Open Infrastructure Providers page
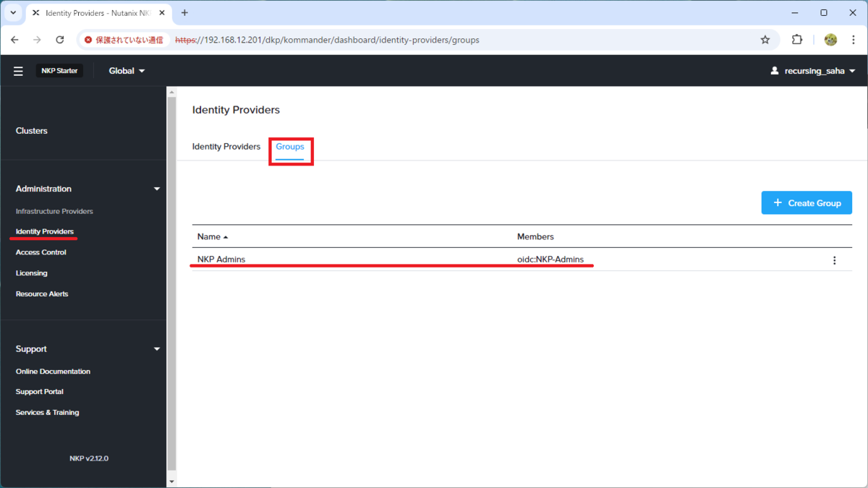The image size is (868, 488). pyautogui.click(x=54, y=211)
